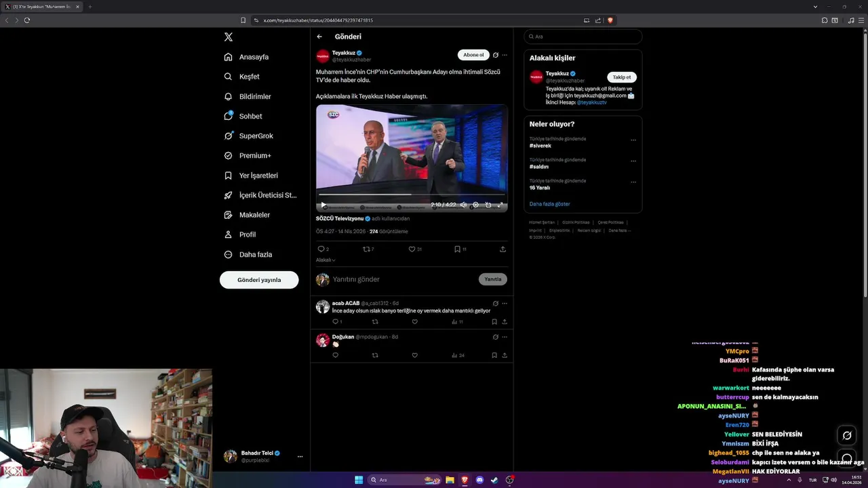Open Discord from the taskbar
Screen dimensions: 868x488
(479, 480)
